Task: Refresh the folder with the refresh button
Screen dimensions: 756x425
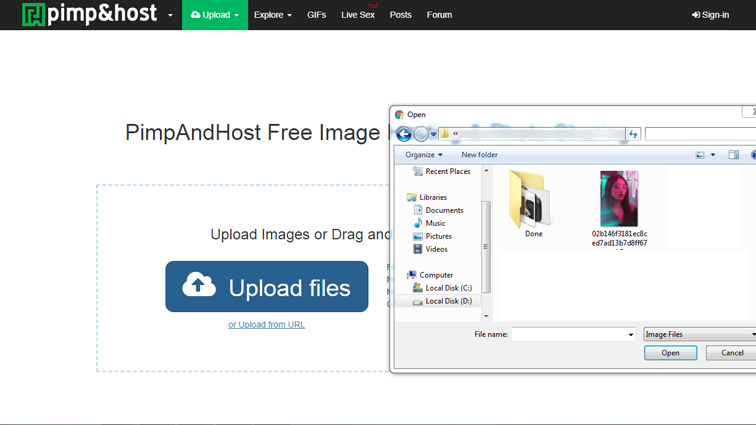Action: (x=633, y=134)
